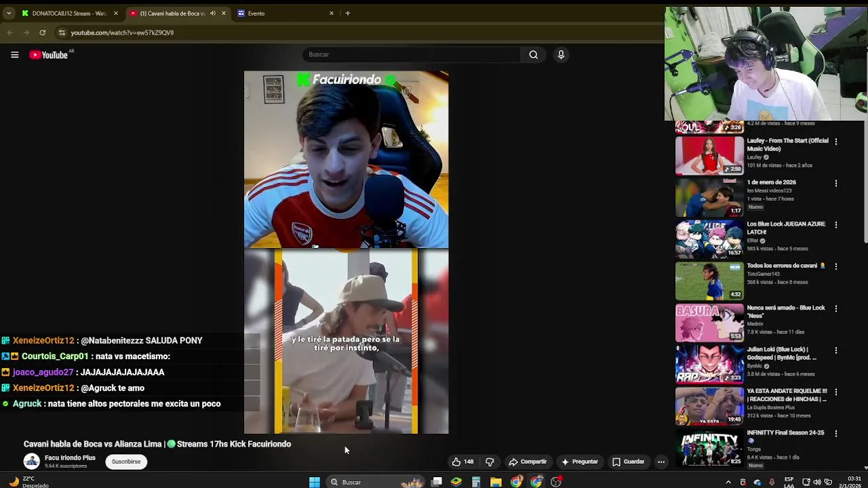
Task: Click the Windows taskbar Buscar search box
Action: point(374,482)
